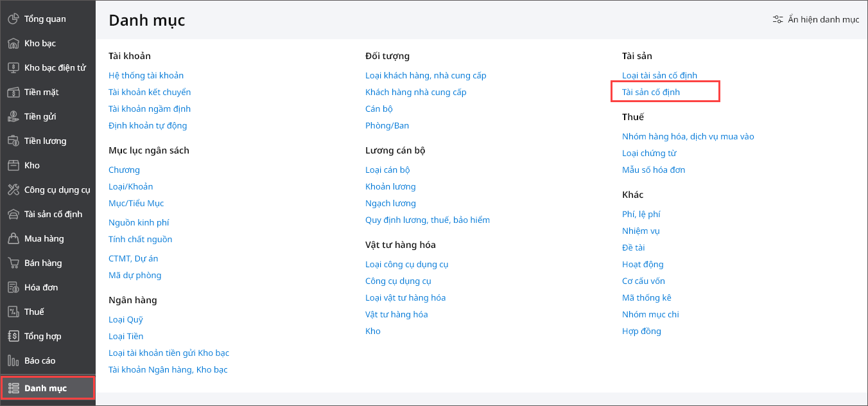Click the Thuế percent icon

coord(13,312)
